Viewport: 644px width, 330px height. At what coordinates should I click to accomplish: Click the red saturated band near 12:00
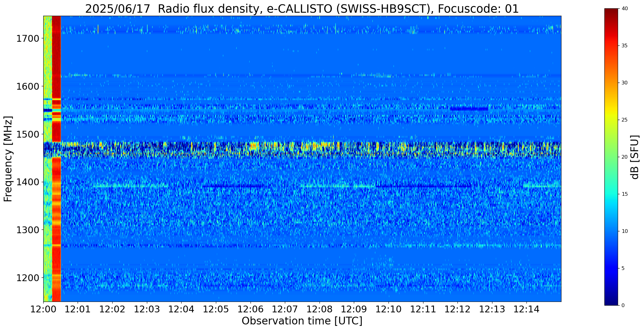point(56,159)
